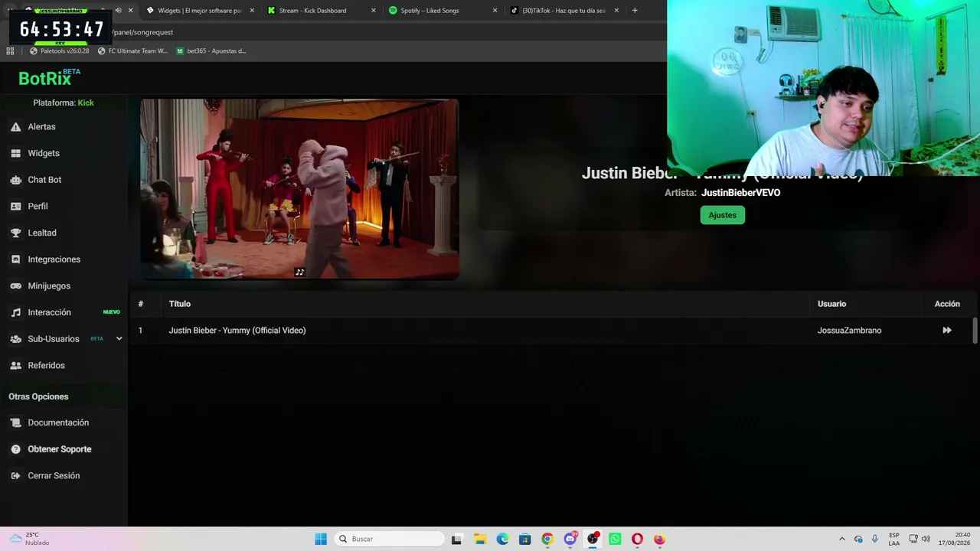Click the song queue scrollbar

(x=975, y=331)
